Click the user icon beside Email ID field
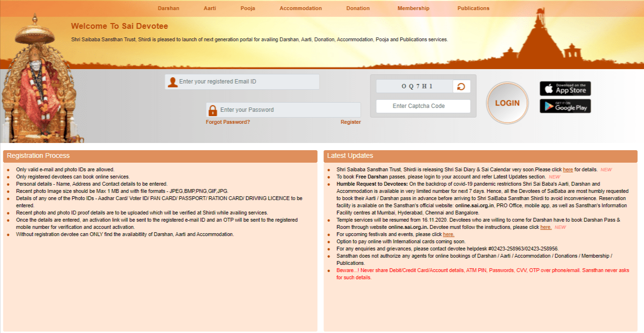Screen dimensions: 644x333 tap(172, 82)
